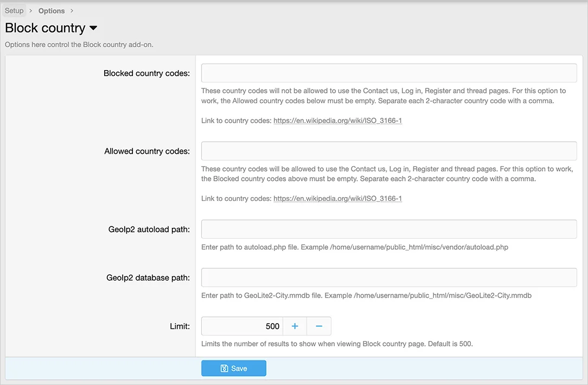
Task: Open the Options breadcrumb
Action: coord(52,11)
